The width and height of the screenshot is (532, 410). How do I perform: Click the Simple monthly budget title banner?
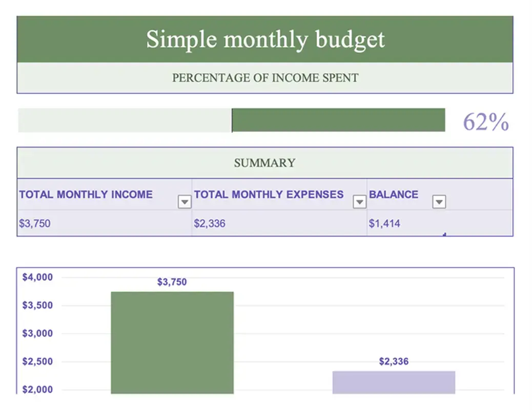pyautogui.click(x=265, y=39)
